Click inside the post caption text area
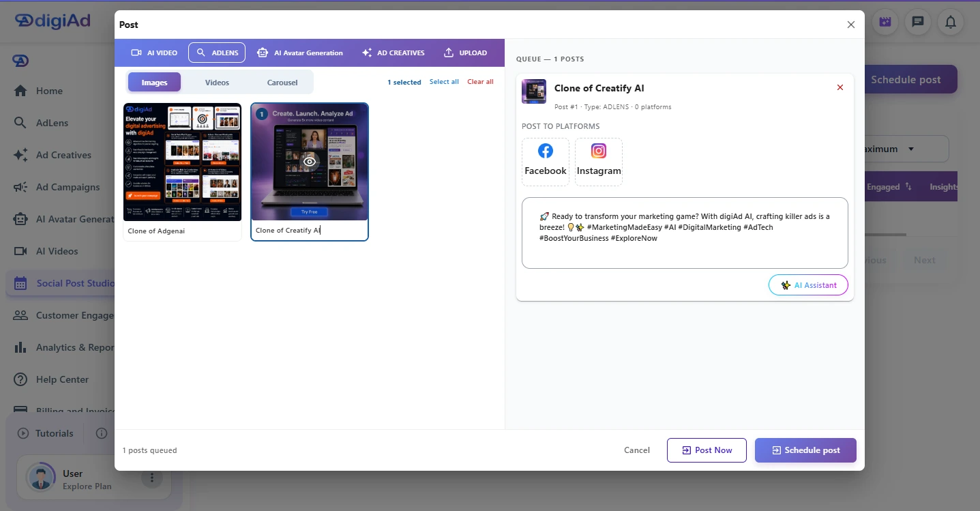Viewport: 980px width, 511px height. click(x=685, y=233)
